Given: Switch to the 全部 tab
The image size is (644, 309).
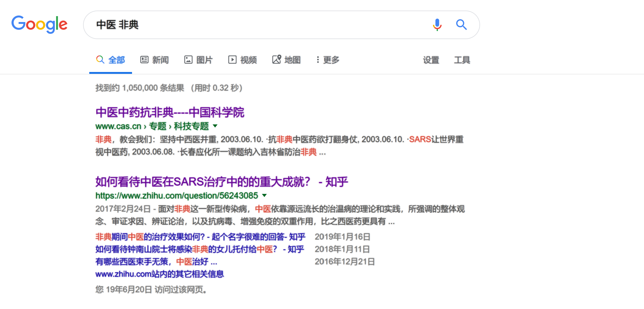Looking at the screenshot, I should click(x=111, y=60).
